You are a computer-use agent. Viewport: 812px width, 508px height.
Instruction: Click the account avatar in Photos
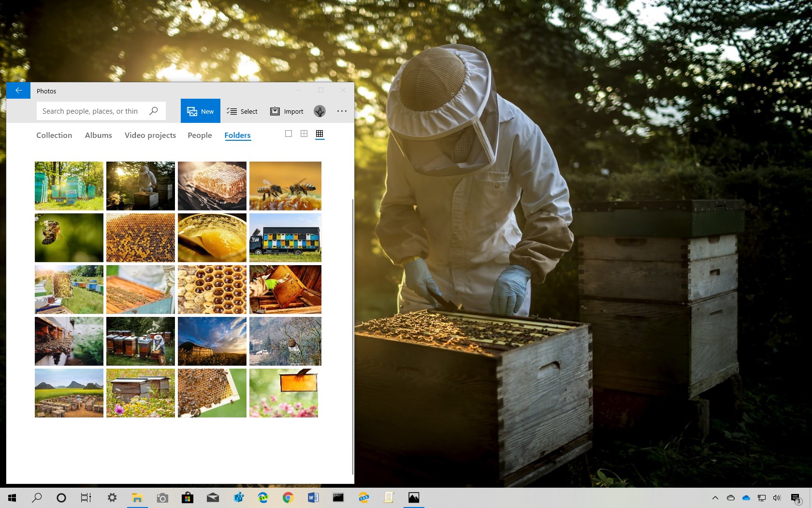pyautogui.click(x=319, y=111)
